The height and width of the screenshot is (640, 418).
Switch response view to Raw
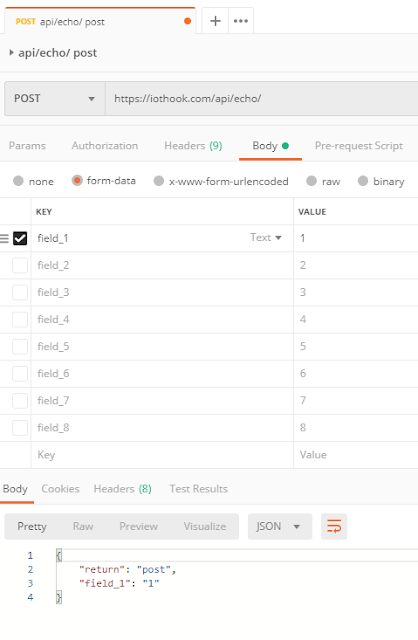(x=83, y=526)
